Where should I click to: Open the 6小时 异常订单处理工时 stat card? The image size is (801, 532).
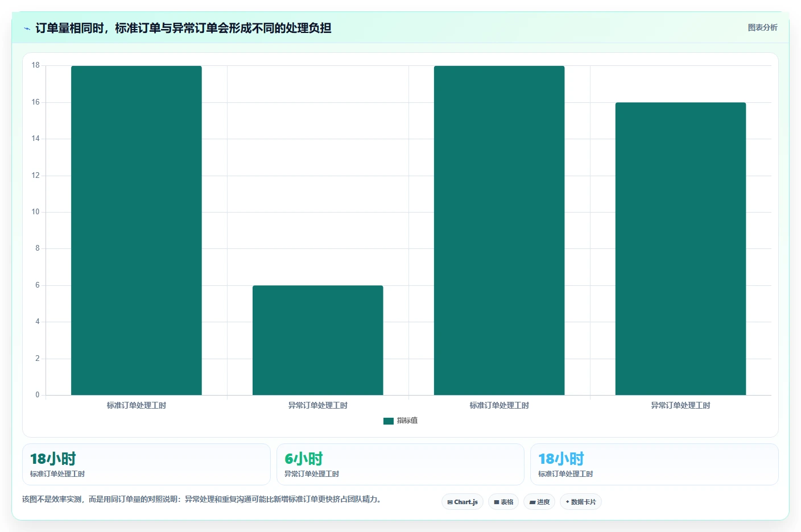(400, 464)
